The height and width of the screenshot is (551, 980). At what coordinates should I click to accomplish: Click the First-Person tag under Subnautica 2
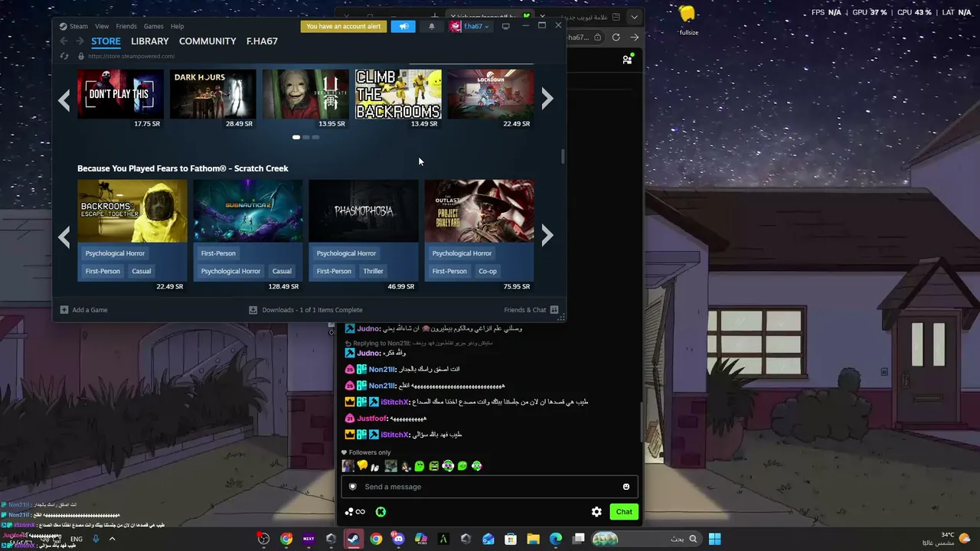coord(218,253)
